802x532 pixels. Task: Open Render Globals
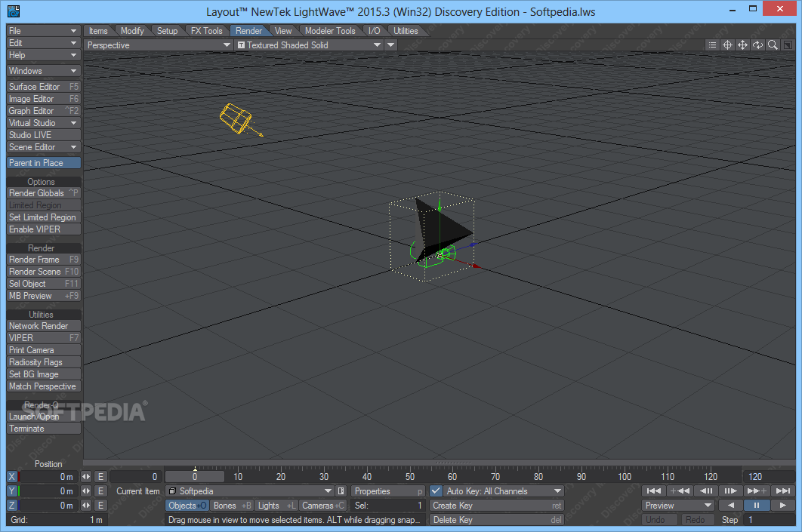coord(44,192)
